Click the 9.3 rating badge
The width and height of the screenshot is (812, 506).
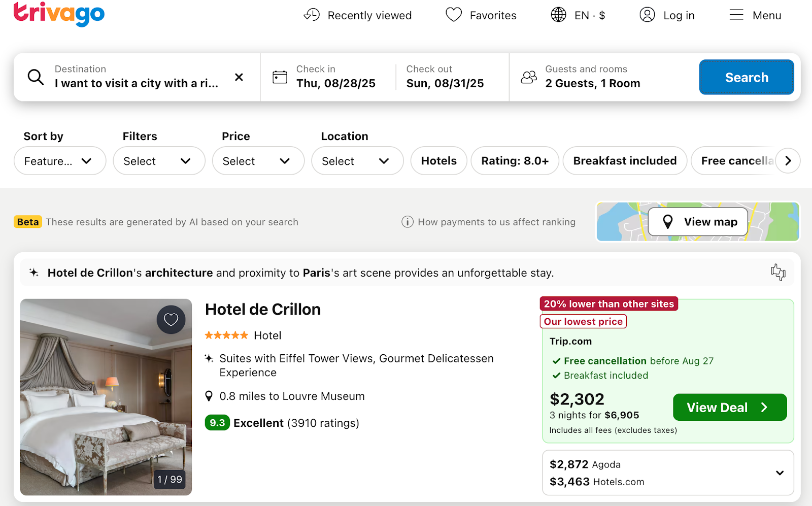point(217,423)
